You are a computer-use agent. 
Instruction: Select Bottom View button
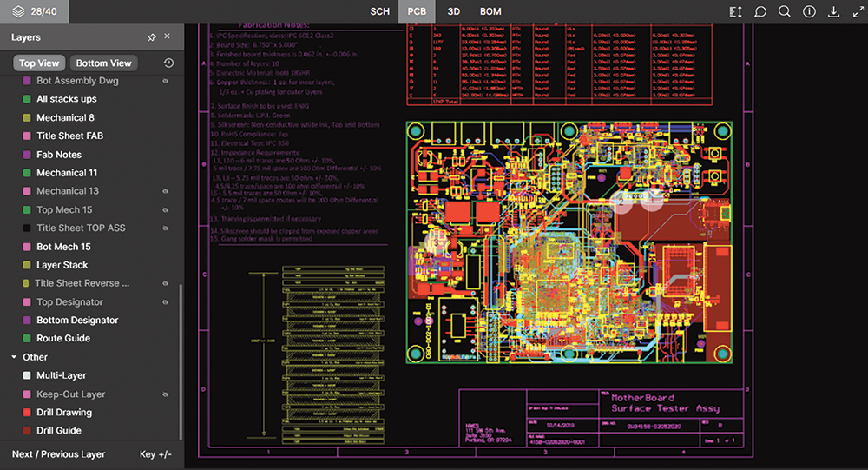(103, 63)
